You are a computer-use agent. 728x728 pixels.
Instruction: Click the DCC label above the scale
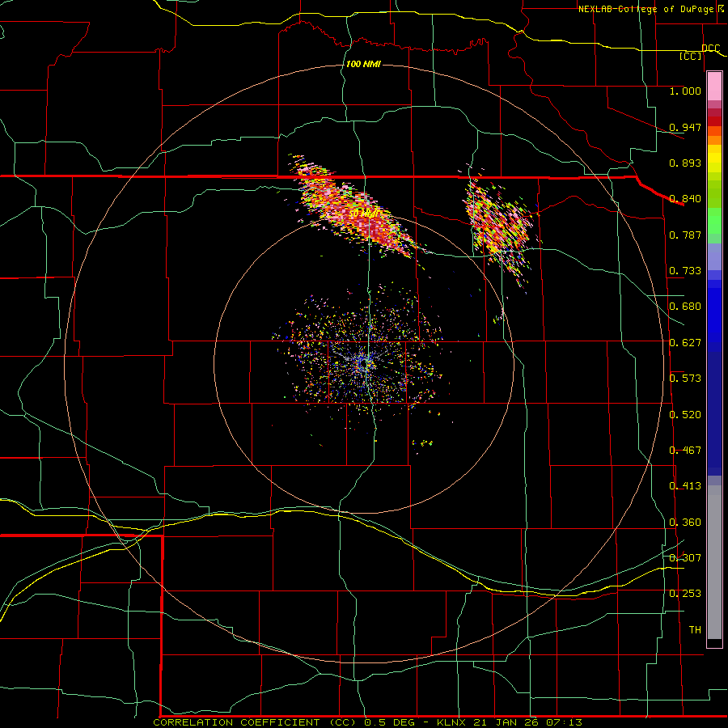[710, 49]
